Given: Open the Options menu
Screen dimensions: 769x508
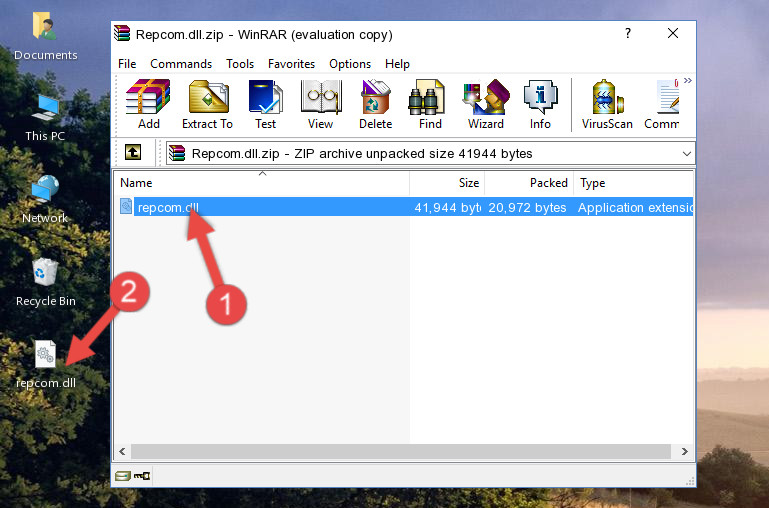Looking at the screenshot, I should pos(350,64).
